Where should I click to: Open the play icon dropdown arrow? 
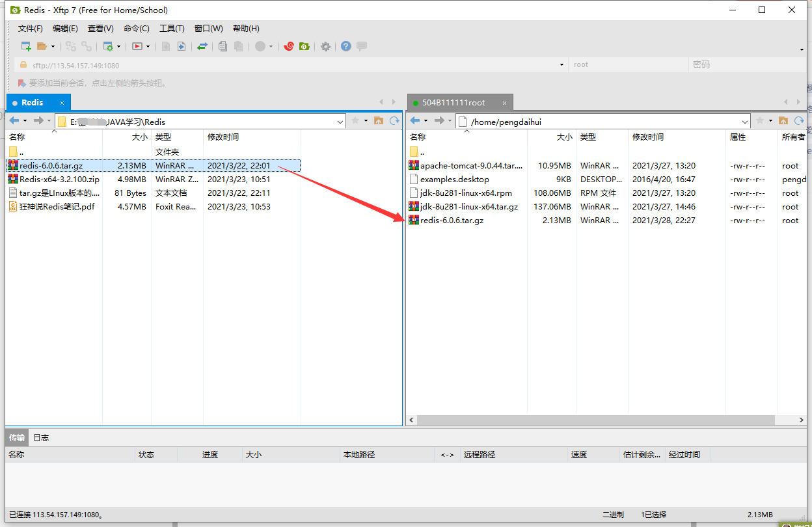(148, 47)
